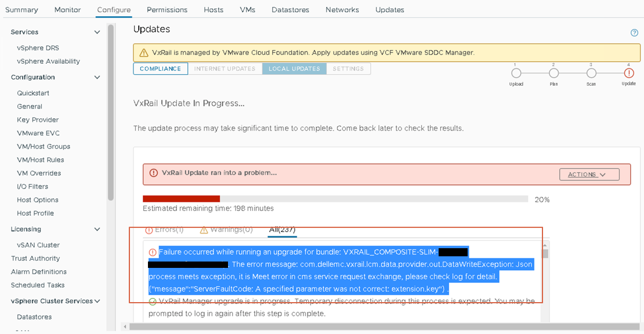The width and height of the screenshot is (644, 334).
Task: Open the ACTIONS dropdown
Action: (589, 174)
